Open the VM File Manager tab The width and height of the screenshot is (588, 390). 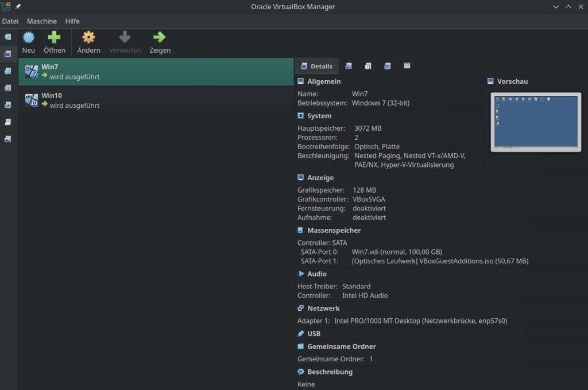407,66
